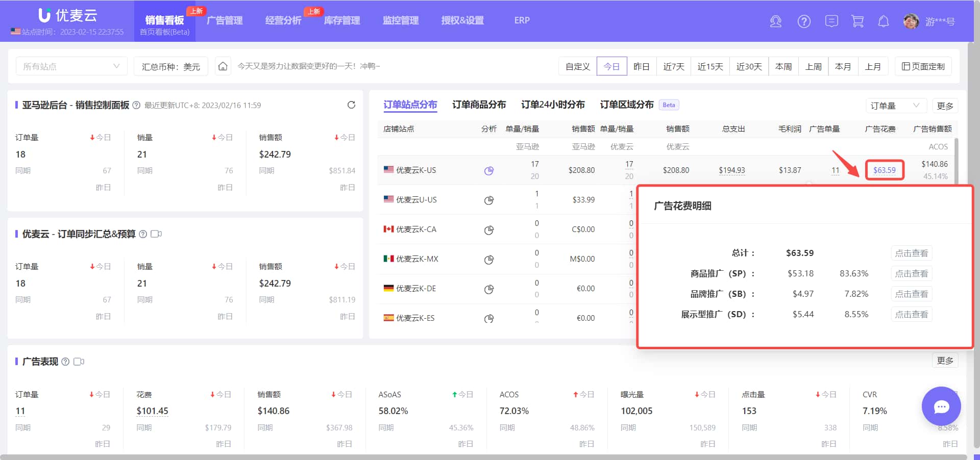Open 页面定制 page customization
980x460 pixels.
923,66
